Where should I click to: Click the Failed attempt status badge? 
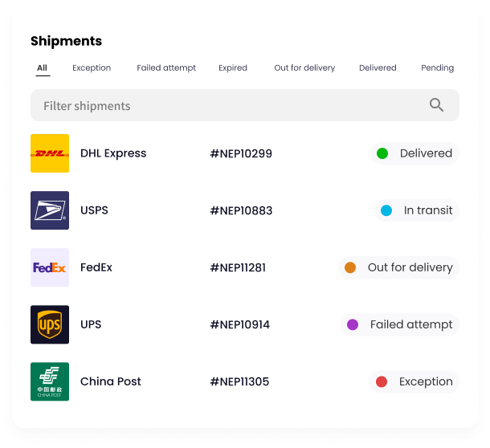400,324
